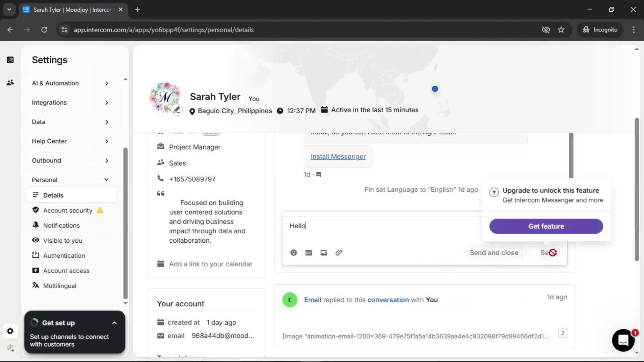Click the green E email avatar
Image resolution: width=644 pixels, height=362 pixels.
290,300
